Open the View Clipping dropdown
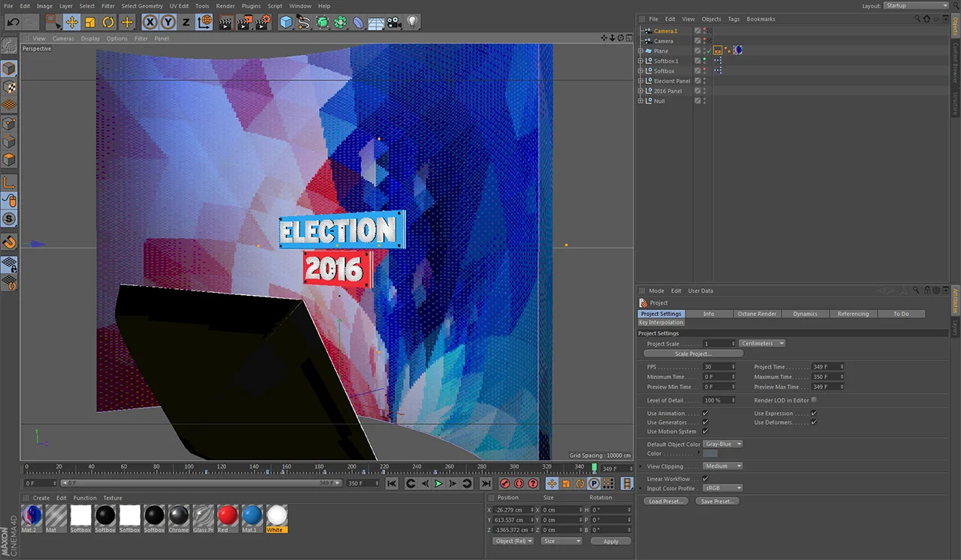This screenshot has height=560, width=961. (723, 466)
